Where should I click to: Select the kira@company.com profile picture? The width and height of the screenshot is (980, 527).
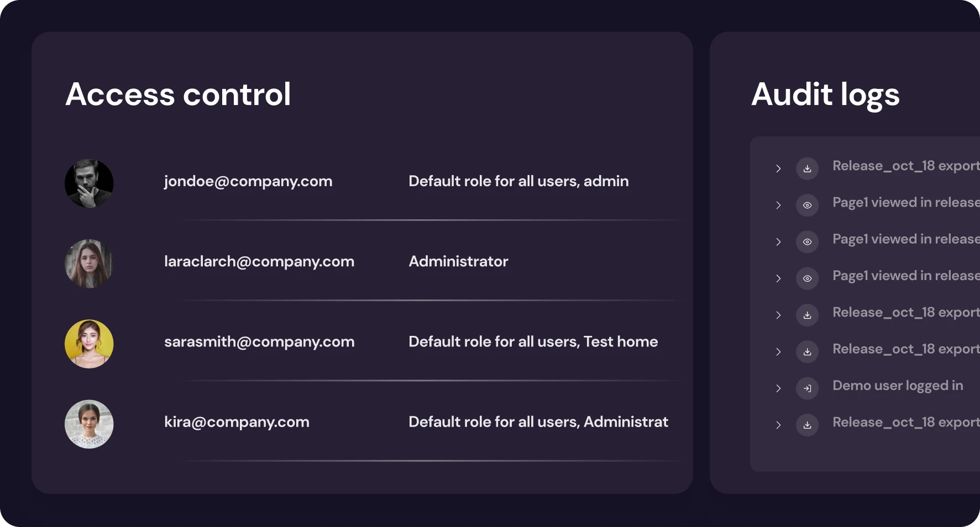[89, 424]
